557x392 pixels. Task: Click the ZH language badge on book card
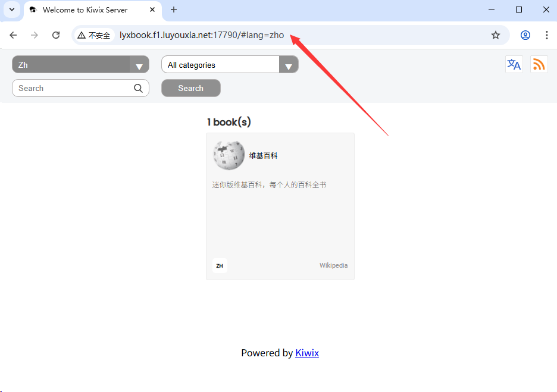pos(220,265)
